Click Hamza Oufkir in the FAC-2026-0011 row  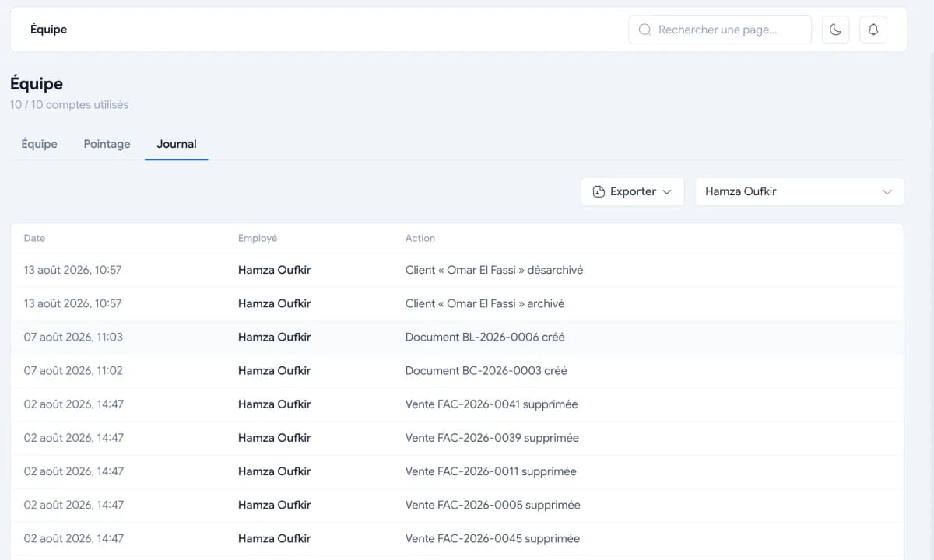click(x=275, y=471)
